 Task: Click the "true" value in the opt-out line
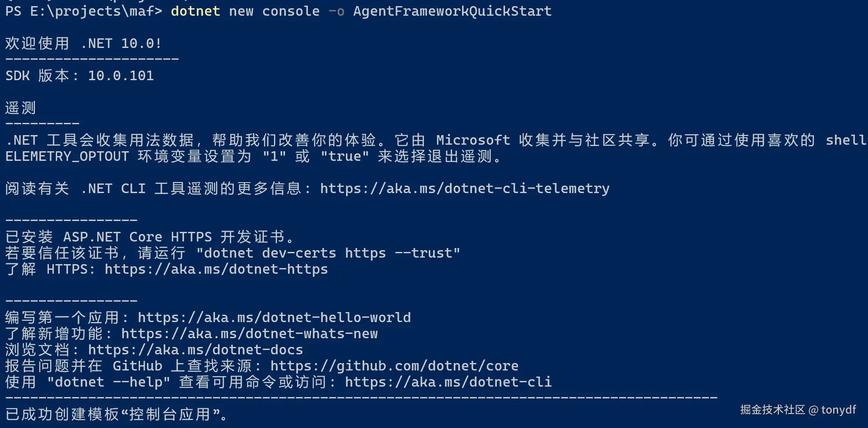[x=345, y=156]
